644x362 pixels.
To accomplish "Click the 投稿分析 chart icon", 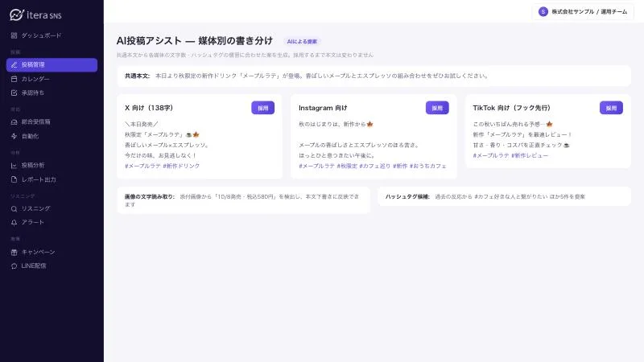I will (14, 166).
